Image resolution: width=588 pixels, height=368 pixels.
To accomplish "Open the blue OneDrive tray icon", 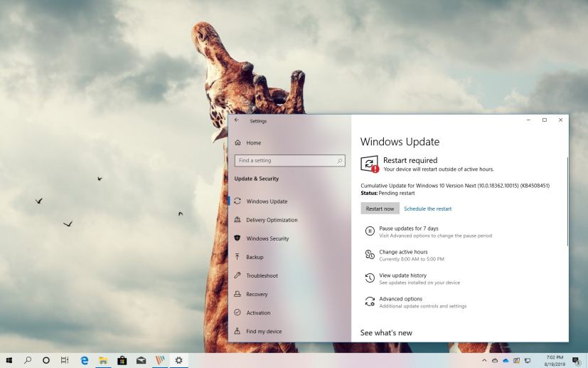I will tap(506, 361).
